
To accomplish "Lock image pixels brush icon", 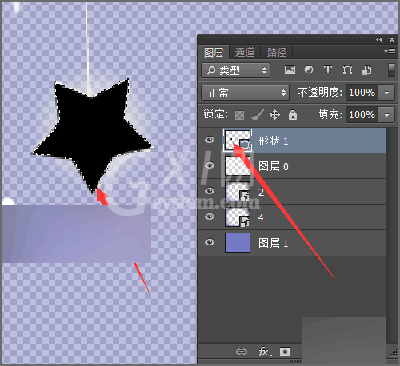I will click(257, 115).
